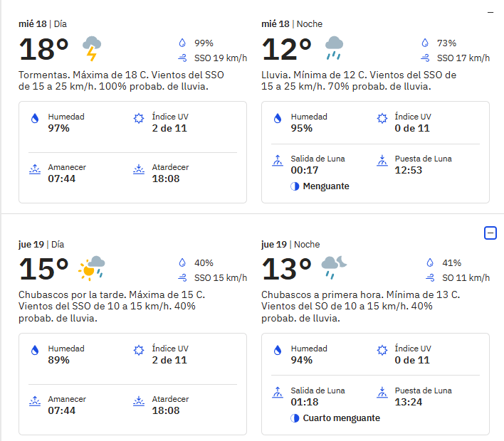This screenshot has width=504, height=441.
Task: Click the 99% rain probability drop icon
Action: pyautogui.click(x=182, y=43)
